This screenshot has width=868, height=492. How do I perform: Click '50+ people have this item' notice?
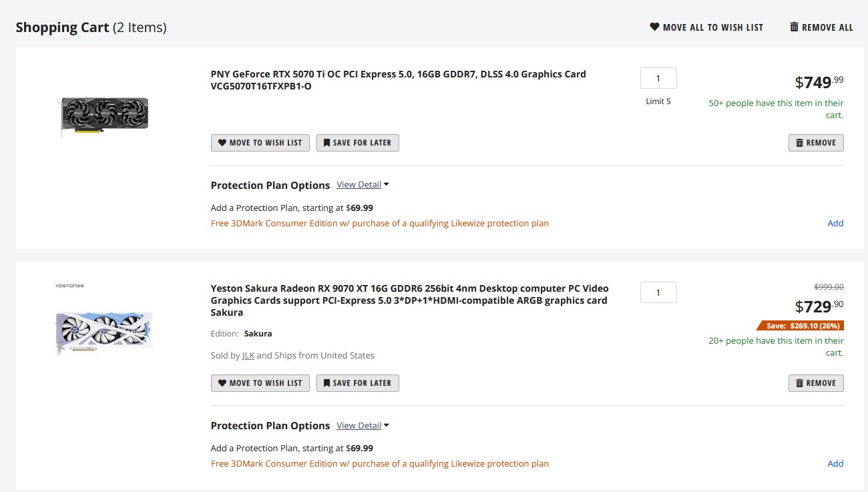tap(776, 109)
